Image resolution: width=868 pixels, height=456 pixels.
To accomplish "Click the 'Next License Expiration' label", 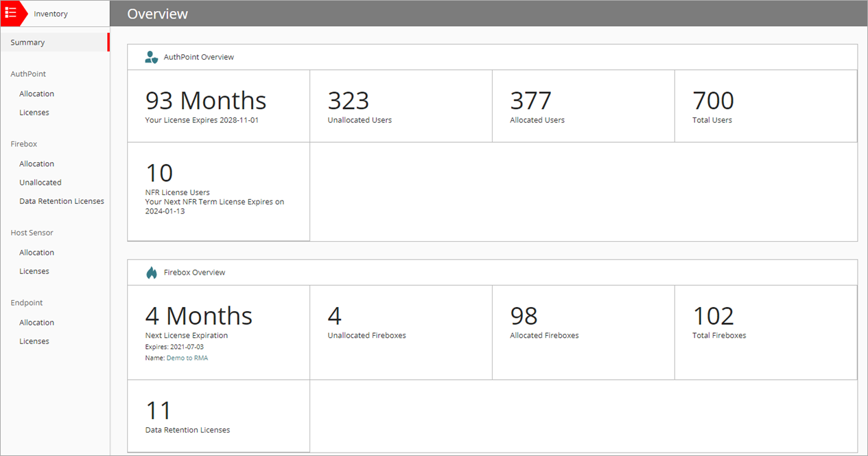I will pos(187,336).
